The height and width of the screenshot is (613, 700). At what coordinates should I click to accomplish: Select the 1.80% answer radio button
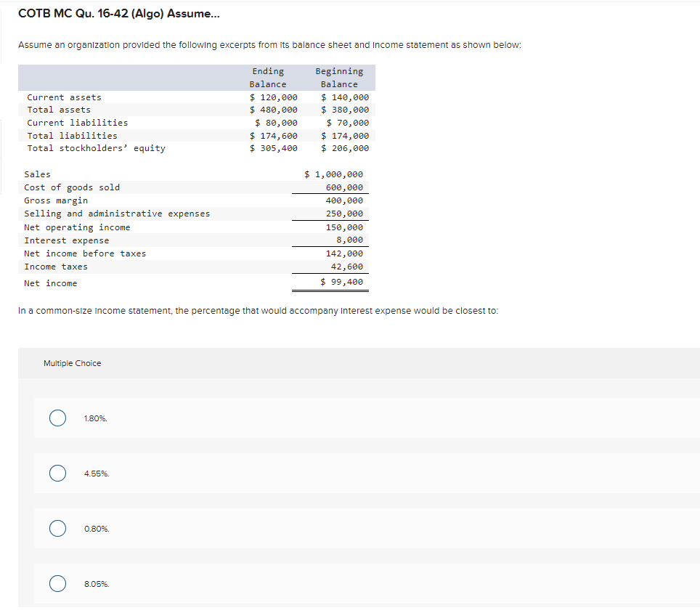(57, 418)
